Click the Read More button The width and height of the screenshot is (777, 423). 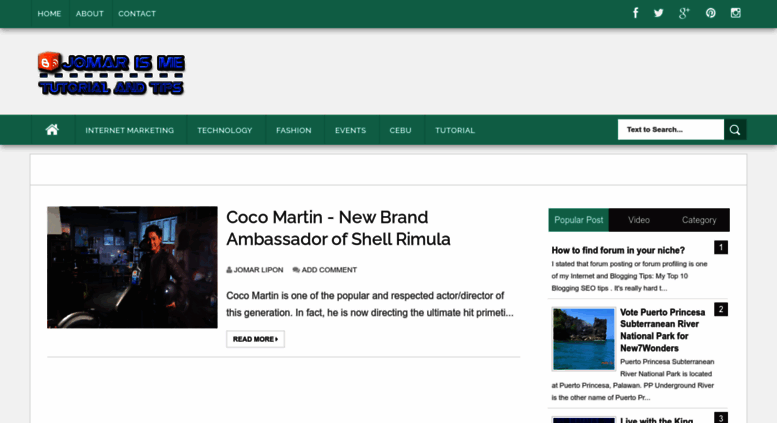(x=255, y=339)
